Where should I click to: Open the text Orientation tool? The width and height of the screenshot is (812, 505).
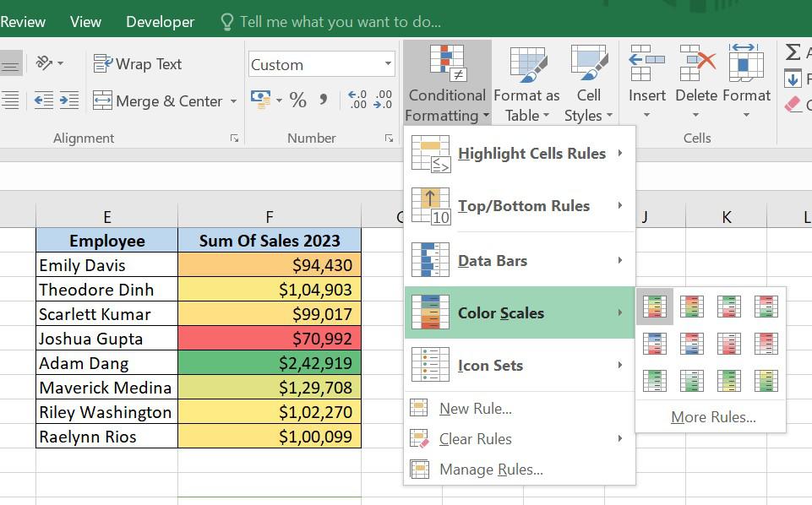(x=48, y=64)
